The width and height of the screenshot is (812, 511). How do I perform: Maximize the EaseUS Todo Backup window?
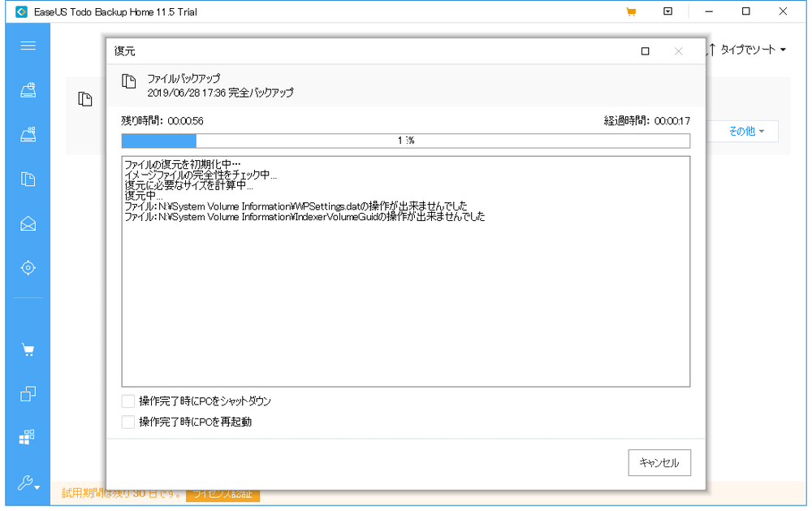745,11
